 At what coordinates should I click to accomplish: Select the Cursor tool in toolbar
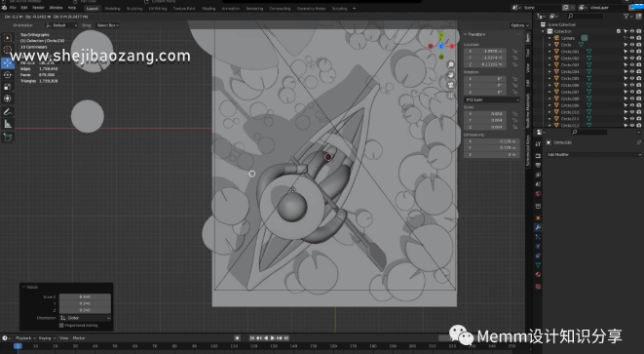pos(8,50)
